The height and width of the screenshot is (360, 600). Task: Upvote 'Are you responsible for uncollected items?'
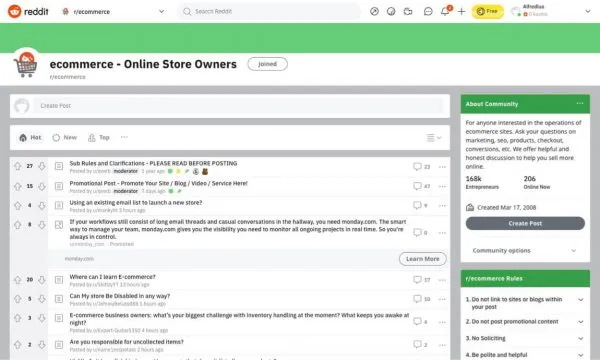(x=18, y=345)
